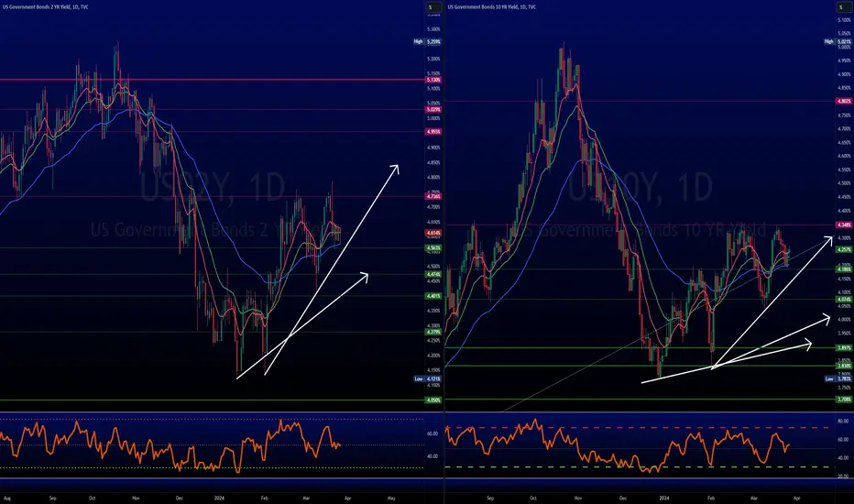This screenshot has width=854, height=504.
Task: Click the 40.00 level on the 2Y RSI scale
Action: [432, 456]
